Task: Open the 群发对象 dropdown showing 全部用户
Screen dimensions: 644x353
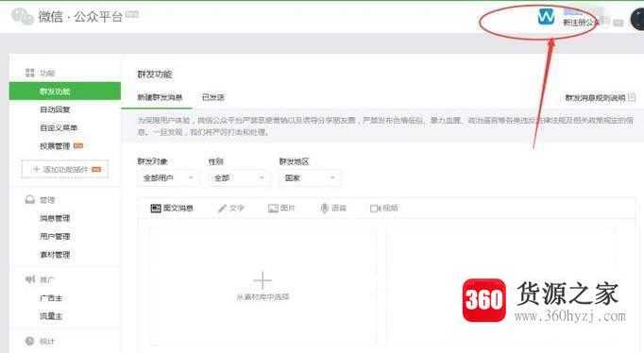Action: [x=167, y=178]
